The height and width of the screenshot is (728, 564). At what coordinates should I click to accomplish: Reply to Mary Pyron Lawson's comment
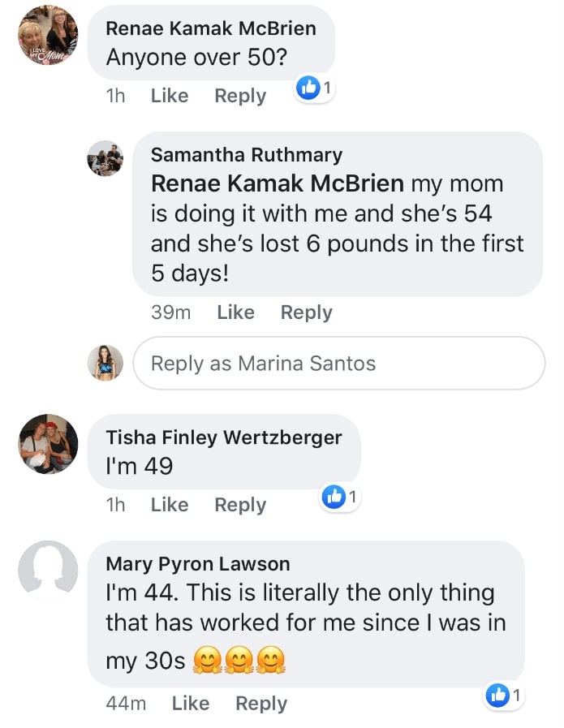pos(261,704)
